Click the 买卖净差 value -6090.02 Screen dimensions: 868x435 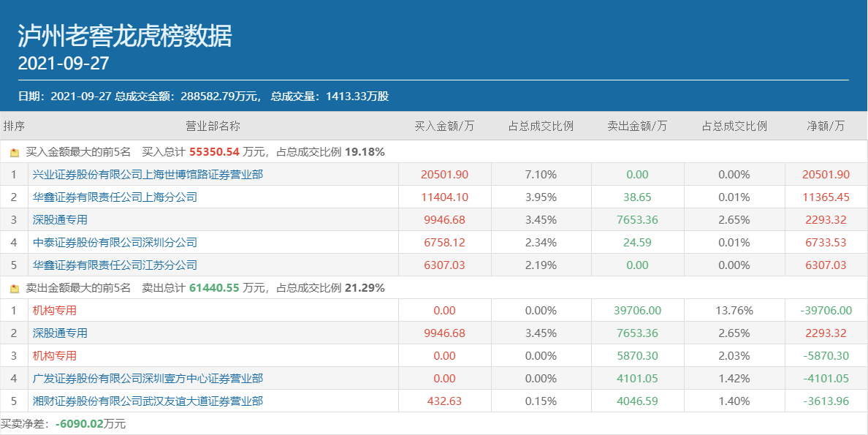point(79,424)
